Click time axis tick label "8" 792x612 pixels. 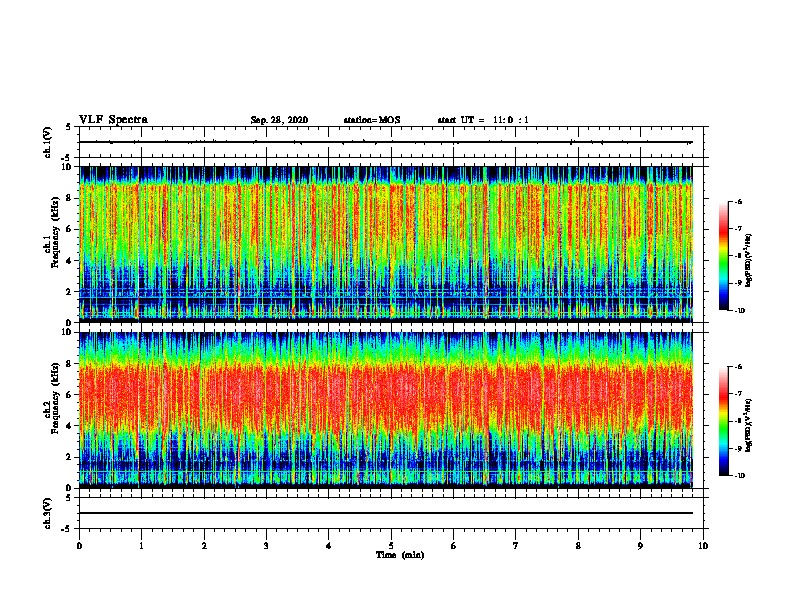[578, 546]
